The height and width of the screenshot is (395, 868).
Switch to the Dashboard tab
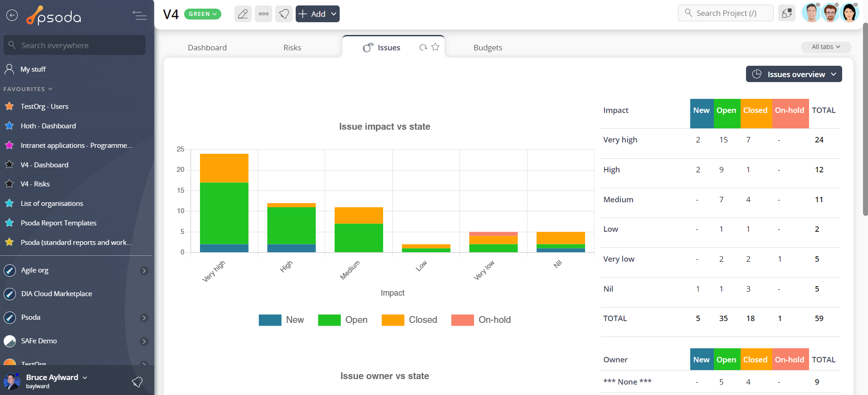[x=207, y=48]
